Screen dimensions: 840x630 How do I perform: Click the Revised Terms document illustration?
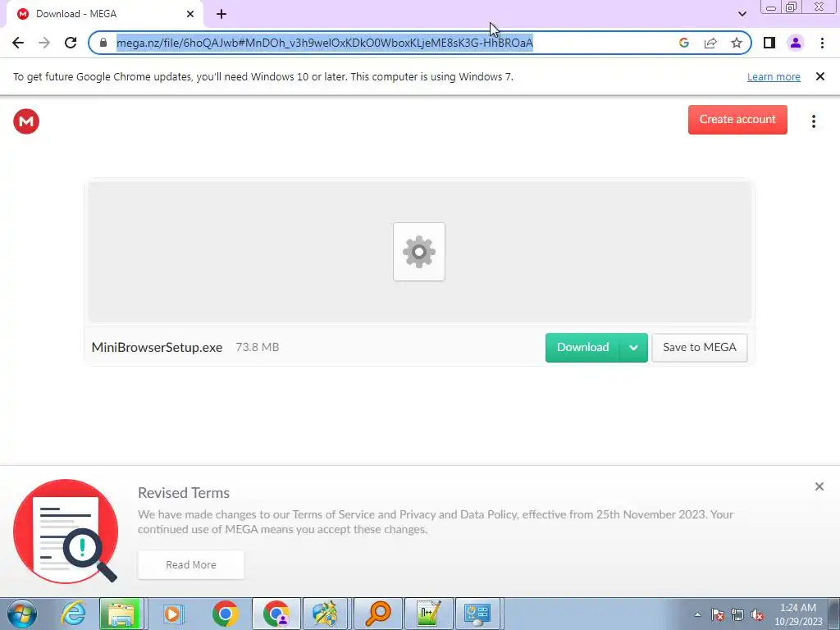point(66,532)
